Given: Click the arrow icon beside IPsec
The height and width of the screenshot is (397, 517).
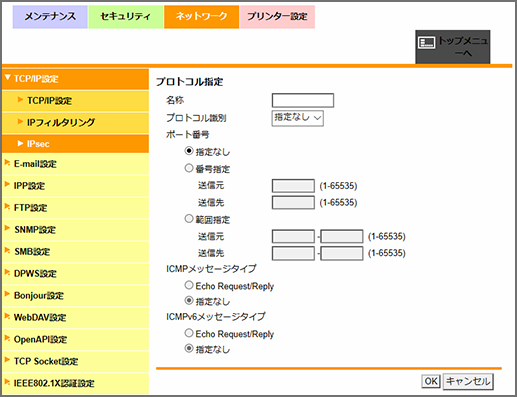Looking at the screenshot, I should tap(20, 143).
